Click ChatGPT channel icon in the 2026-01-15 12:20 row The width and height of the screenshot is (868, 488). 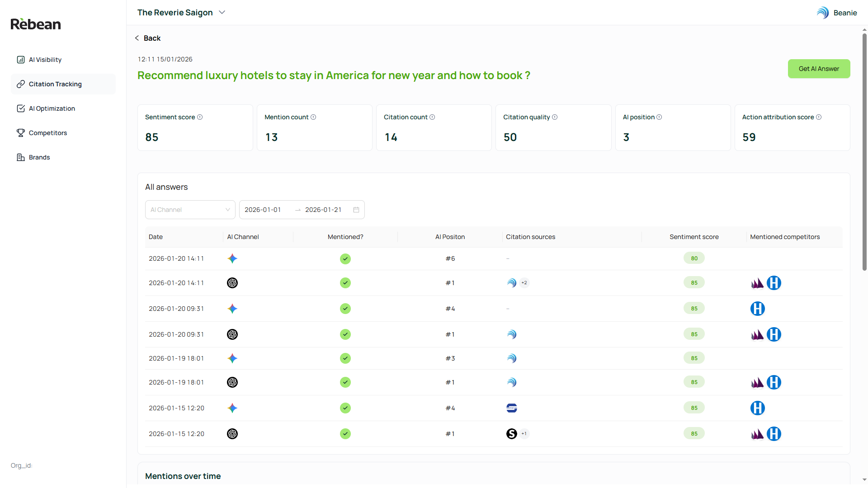232,434
